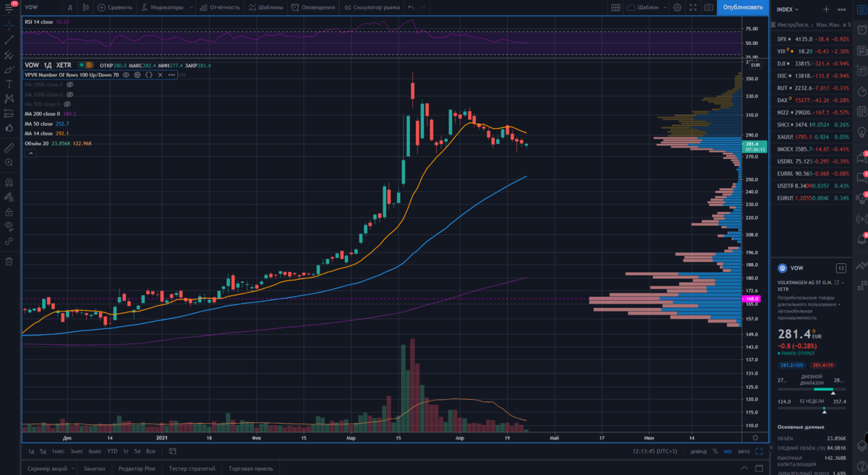Delete objects with the trash icon
The width and height of the screenshot is (868, 475).
tap(9, 261)
